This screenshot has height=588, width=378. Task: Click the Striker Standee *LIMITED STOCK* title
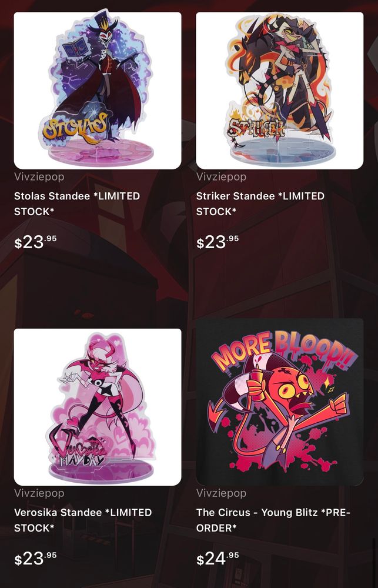[260, 203]
